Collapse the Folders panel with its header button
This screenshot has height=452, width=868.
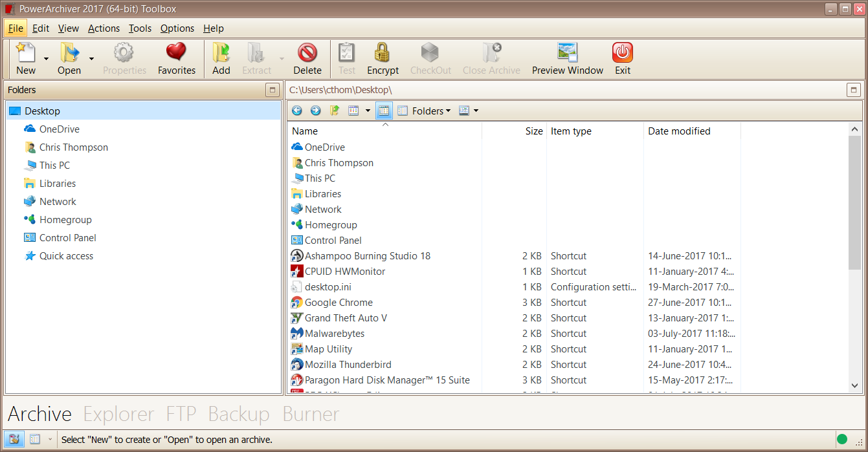(273, 90)
